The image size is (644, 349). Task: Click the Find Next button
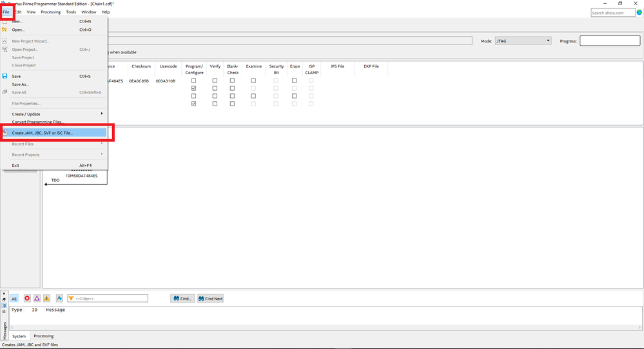click(210, 299)
